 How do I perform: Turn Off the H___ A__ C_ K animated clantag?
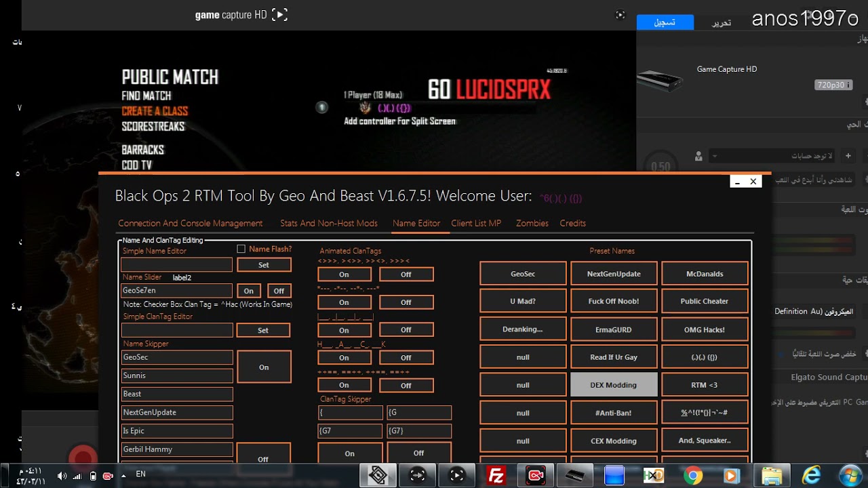(x=406, y=358)
